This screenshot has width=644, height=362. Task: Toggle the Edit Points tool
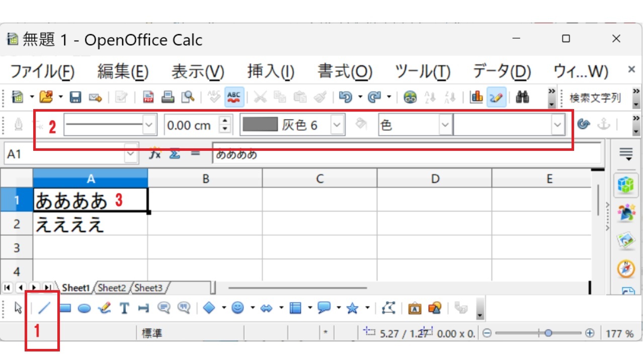point(388,308)
